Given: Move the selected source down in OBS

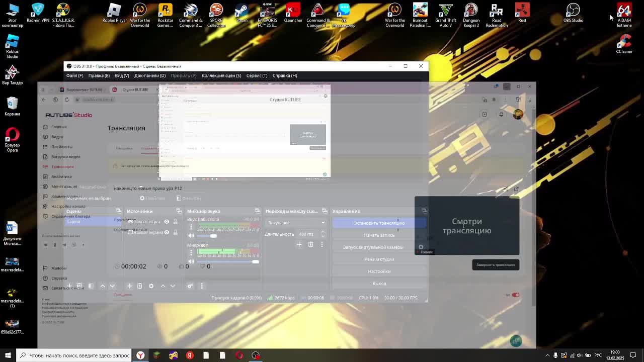Looking at the screenshot, I should tap(173, 286).
